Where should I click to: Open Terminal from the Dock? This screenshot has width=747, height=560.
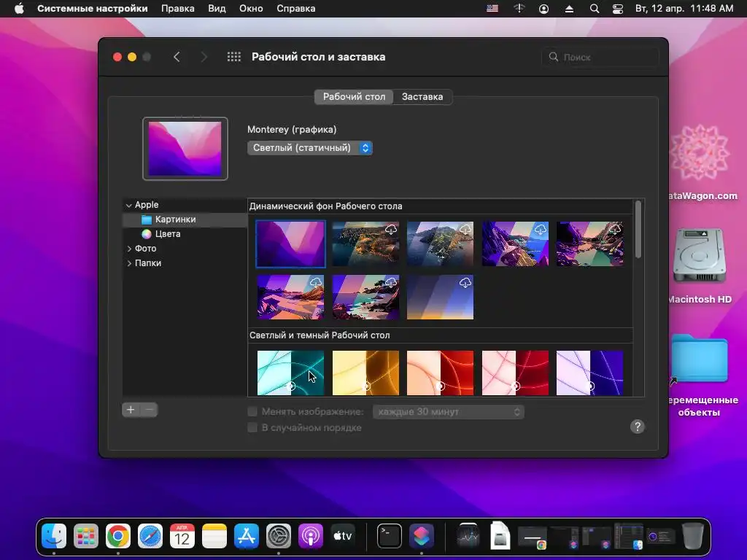[x=390, y=536]
